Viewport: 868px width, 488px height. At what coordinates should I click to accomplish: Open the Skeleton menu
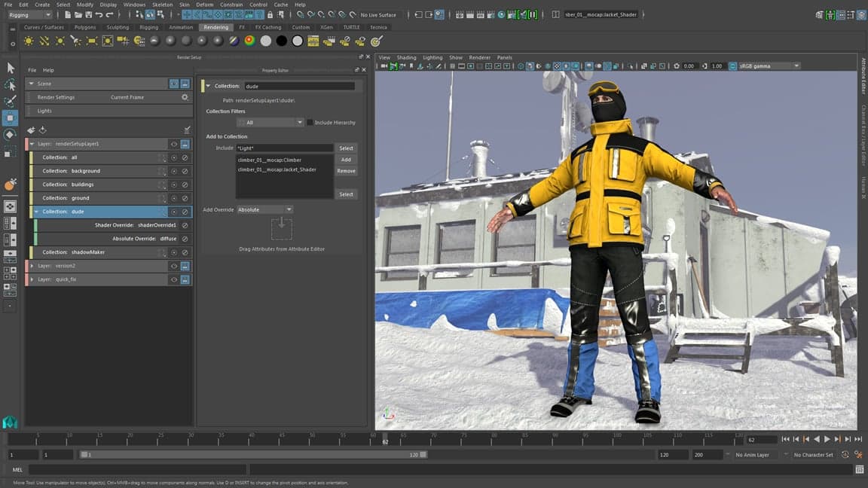coord(162,5)
